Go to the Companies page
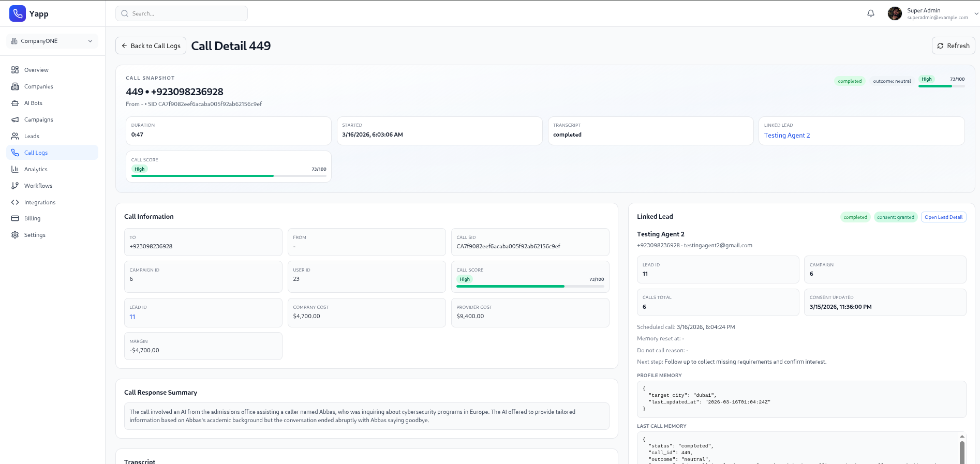The image size is (980, 464). tap(52, 86)
